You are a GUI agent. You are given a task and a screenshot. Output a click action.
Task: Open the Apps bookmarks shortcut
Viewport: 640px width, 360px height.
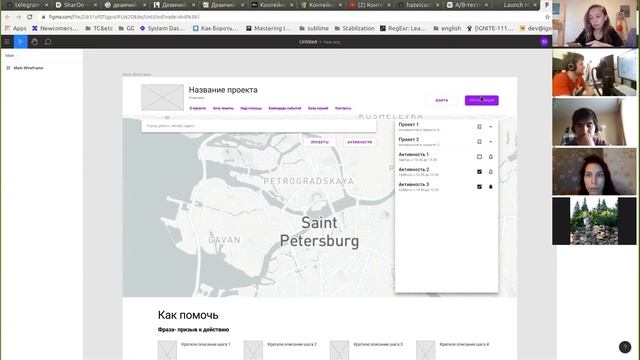tap(15, 28)
